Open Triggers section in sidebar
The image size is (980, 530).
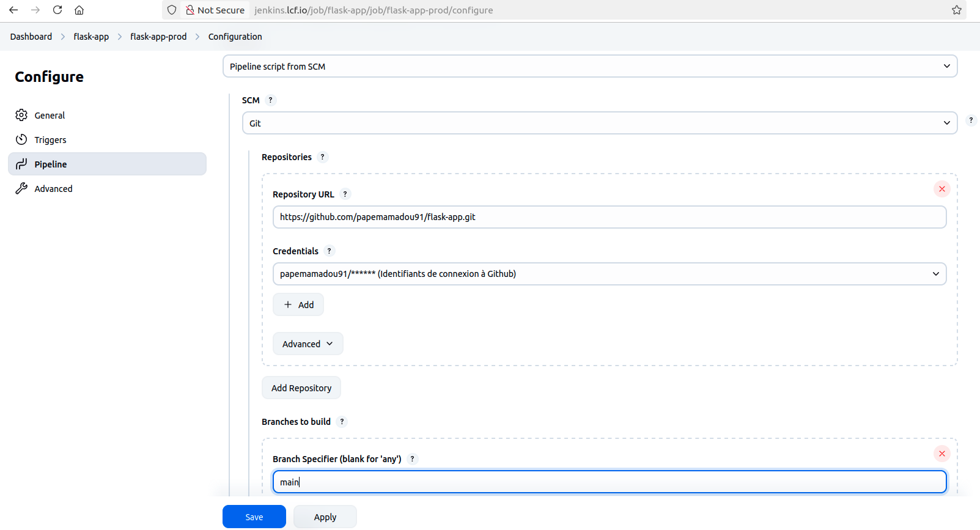[x=50, y=140]
